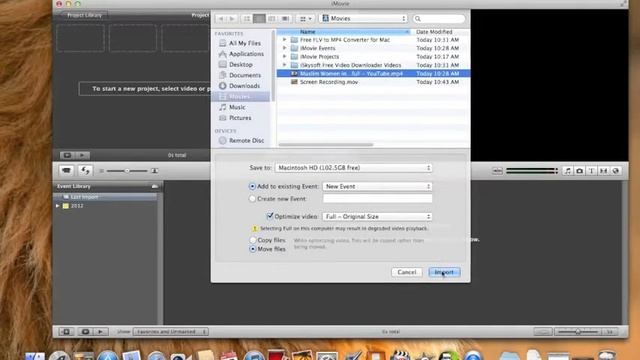Open the New Event dropdown
Screen dimensions: 640x360
(377, 187)
